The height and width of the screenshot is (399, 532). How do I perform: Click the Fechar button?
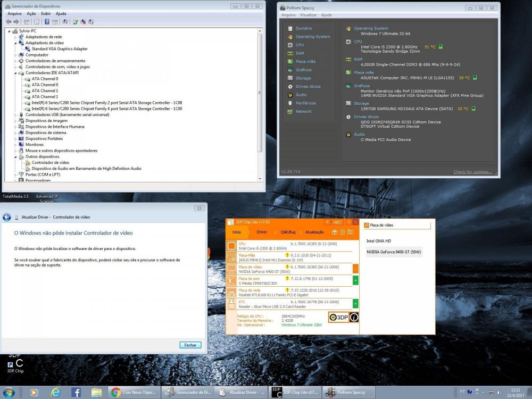pos(190,345)
